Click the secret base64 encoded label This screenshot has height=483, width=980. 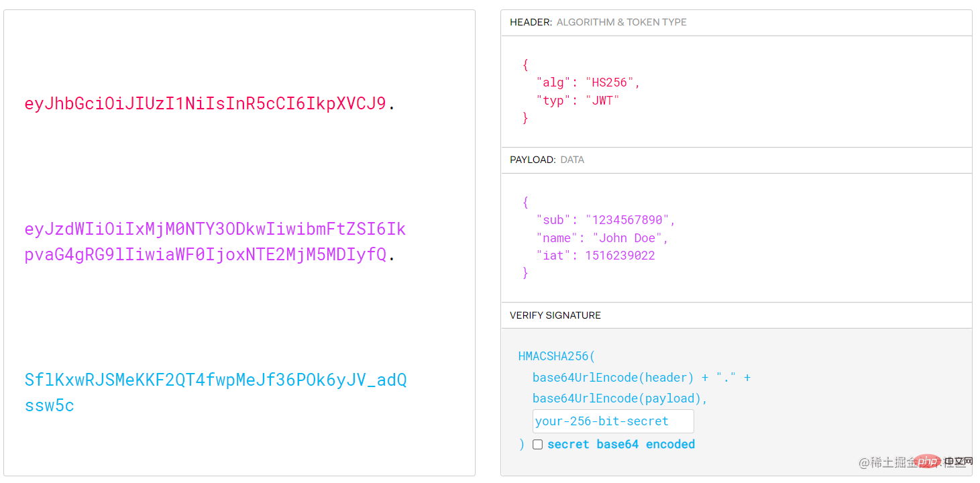(x=621, y=444)
